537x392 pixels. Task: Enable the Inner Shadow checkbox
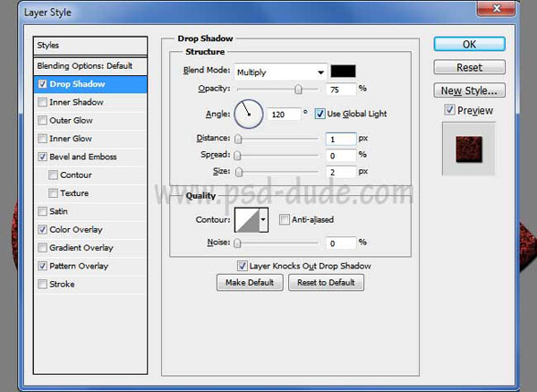[x=42, y=102]
